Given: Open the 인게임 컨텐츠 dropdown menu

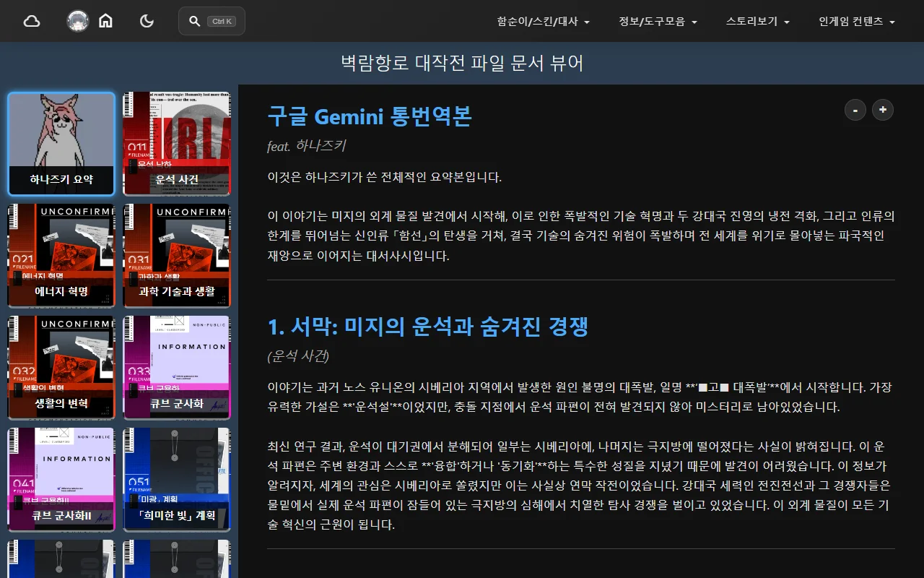Looking at the screenshot, I should tap(857, 22).
